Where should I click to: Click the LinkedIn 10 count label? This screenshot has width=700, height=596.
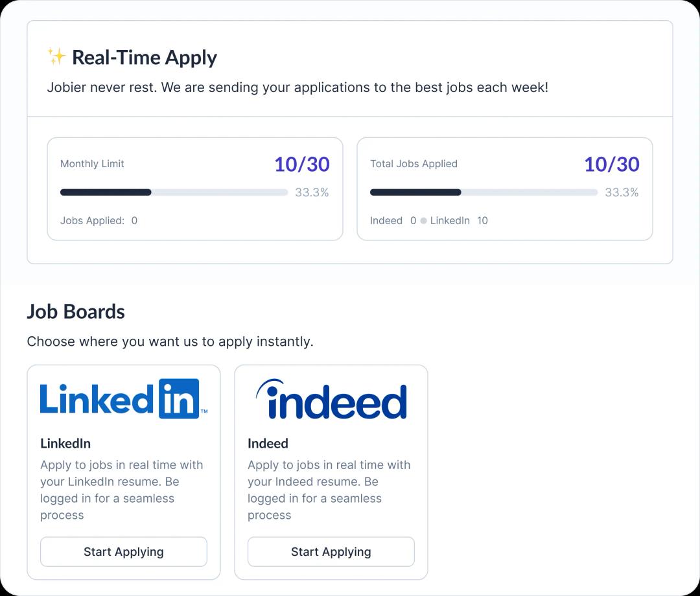click(459, 221)
